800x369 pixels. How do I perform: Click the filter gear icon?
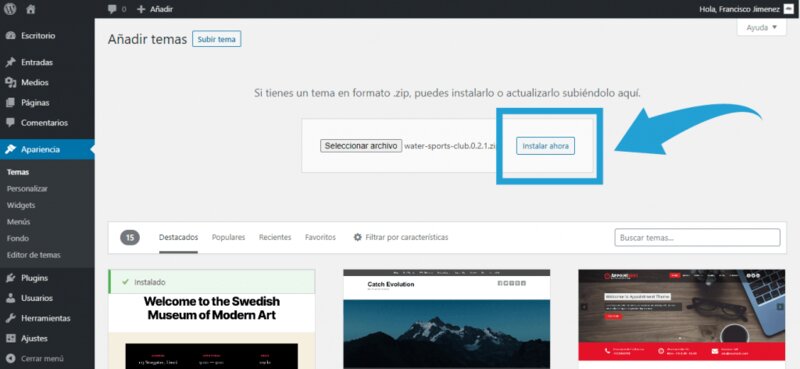(358, 237)
